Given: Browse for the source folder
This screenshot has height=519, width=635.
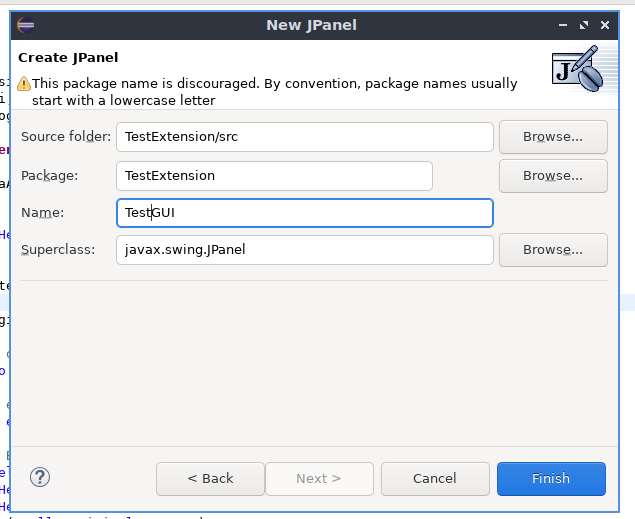Looking at the screenshot, I should coord(553,136).
